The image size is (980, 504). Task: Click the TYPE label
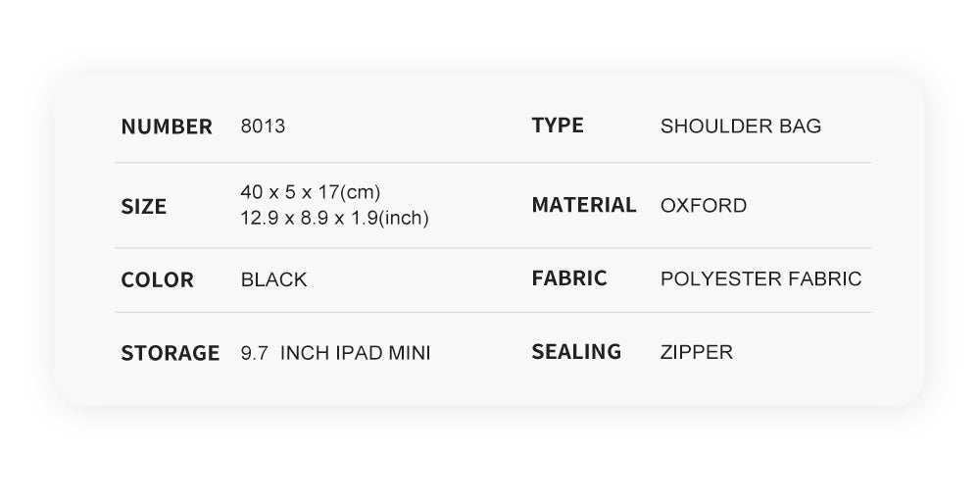click(x=558, y=125)
